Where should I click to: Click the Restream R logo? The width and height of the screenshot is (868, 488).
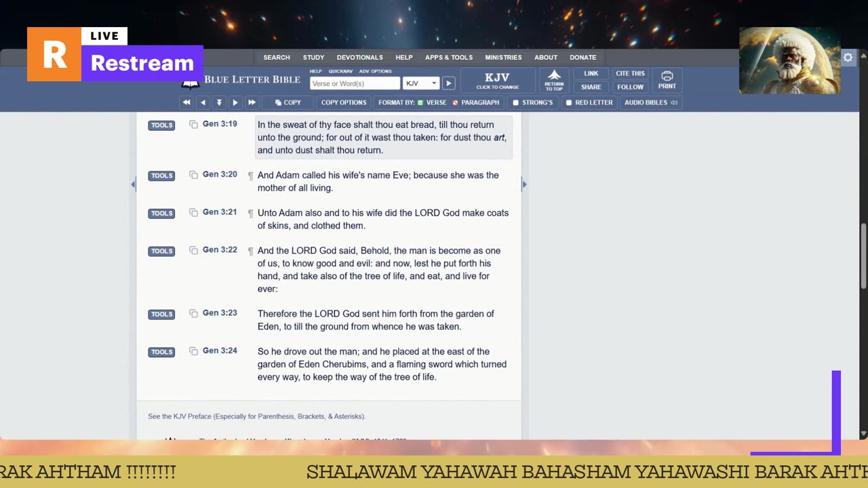[54, 54]
